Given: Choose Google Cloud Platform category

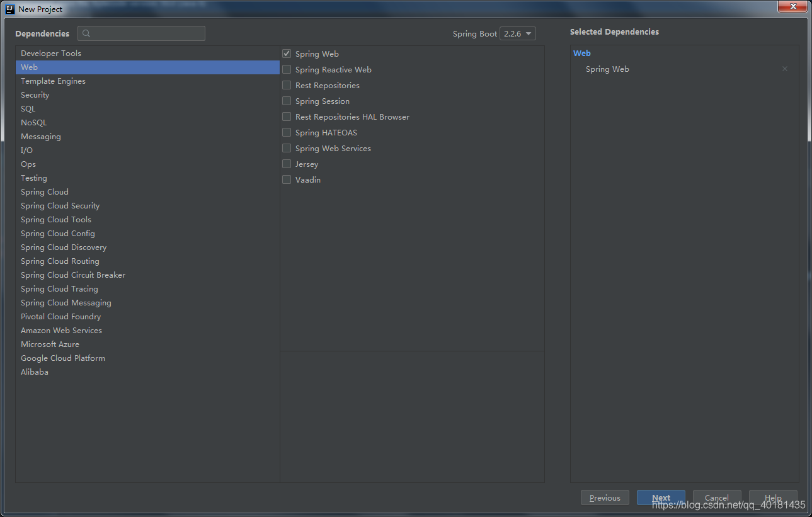Looking at the screenshot, I should click(x=147, y=358).
